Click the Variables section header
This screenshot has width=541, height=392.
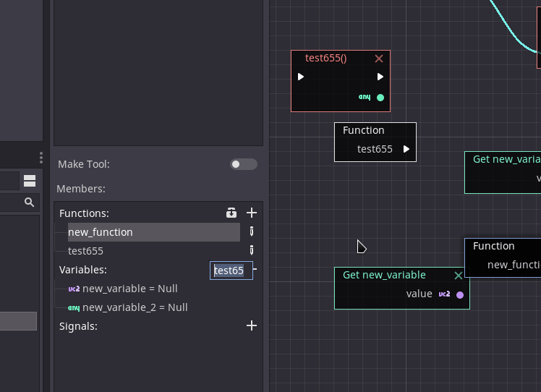pos(82,270)
